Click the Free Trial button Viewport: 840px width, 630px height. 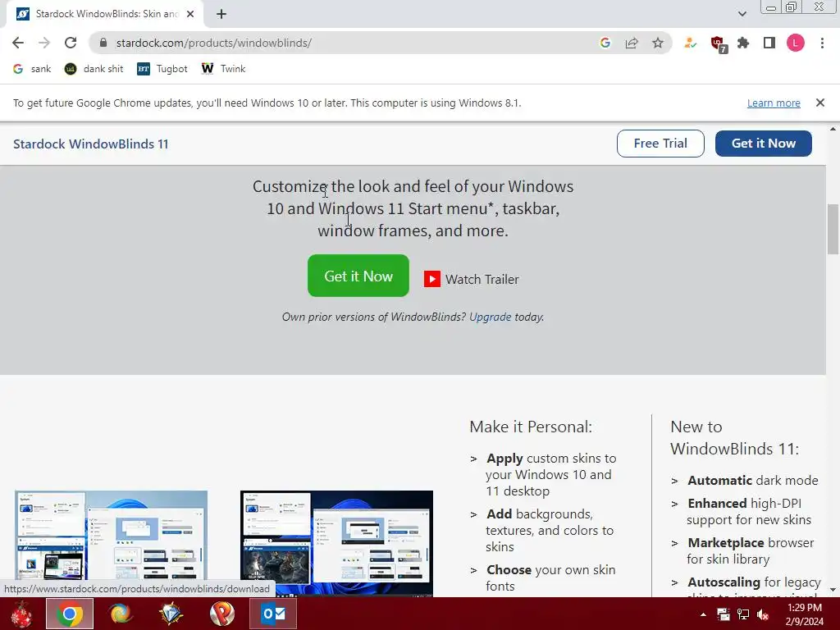(660, 144)
